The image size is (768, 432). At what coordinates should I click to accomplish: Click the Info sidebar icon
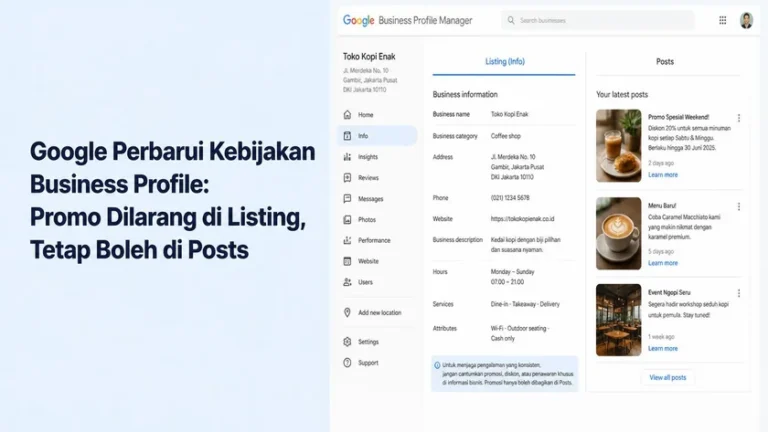coord(347,136)
